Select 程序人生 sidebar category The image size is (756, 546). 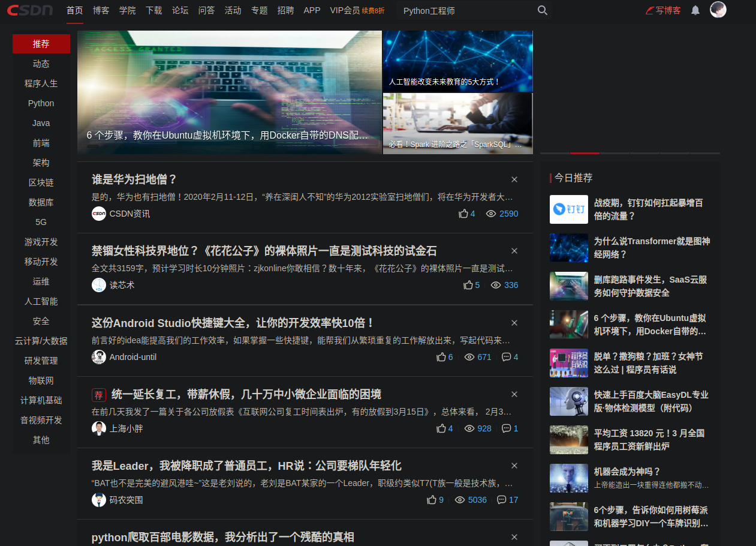coord(41,83)
